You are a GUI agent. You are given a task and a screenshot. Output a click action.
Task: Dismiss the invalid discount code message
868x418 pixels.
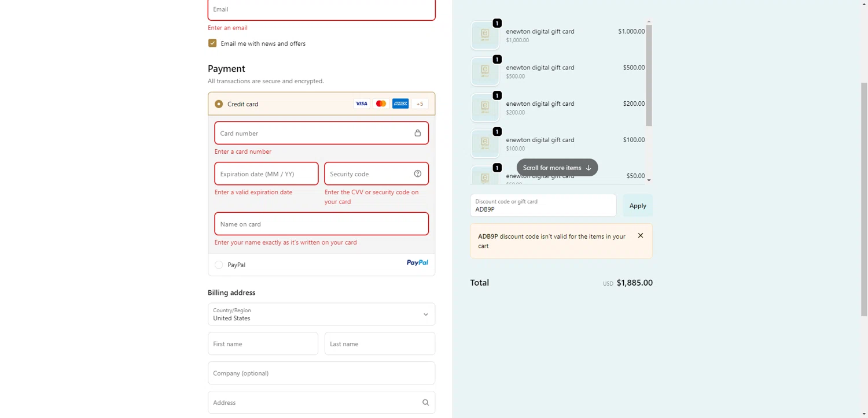point(641,235)
